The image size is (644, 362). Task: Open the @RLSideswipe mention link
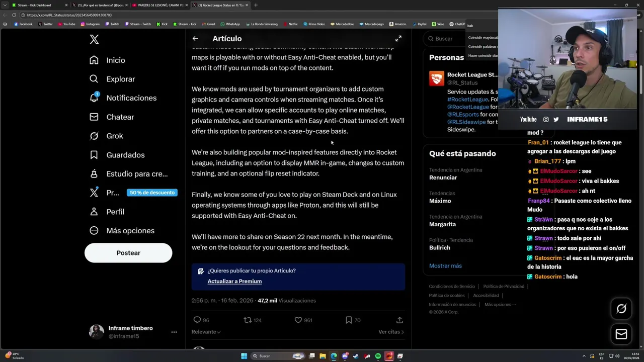pos(466,122)
